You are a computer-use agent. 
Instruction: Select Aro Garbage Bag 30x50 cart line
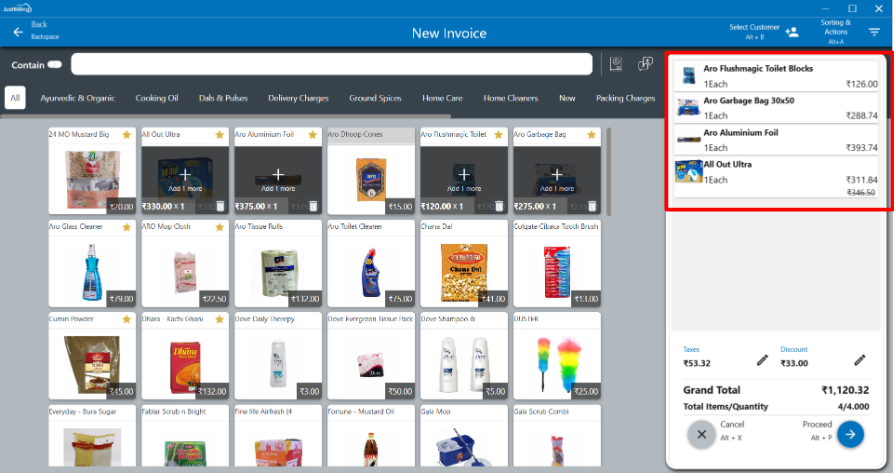(x=777, y=108)
